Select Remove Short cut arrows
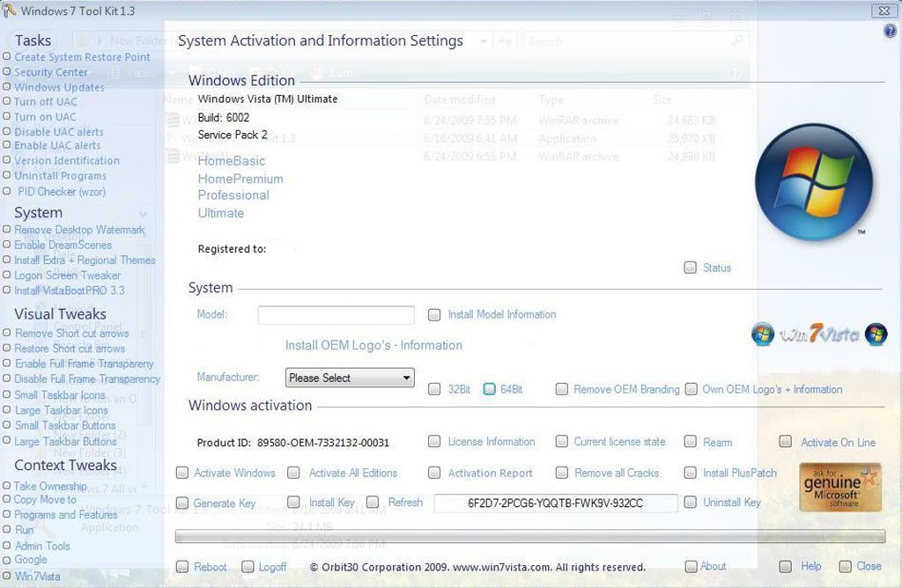The image size is (902, 588). [x=7, y=333]
